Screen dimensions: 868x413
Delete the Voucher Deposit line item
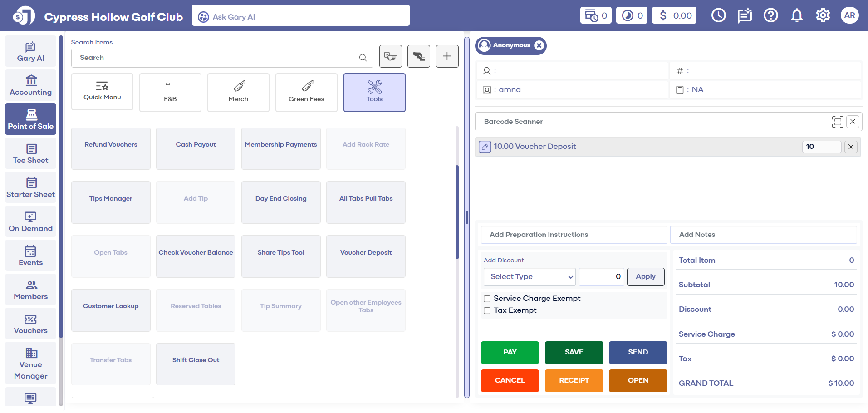click(851, 147)
